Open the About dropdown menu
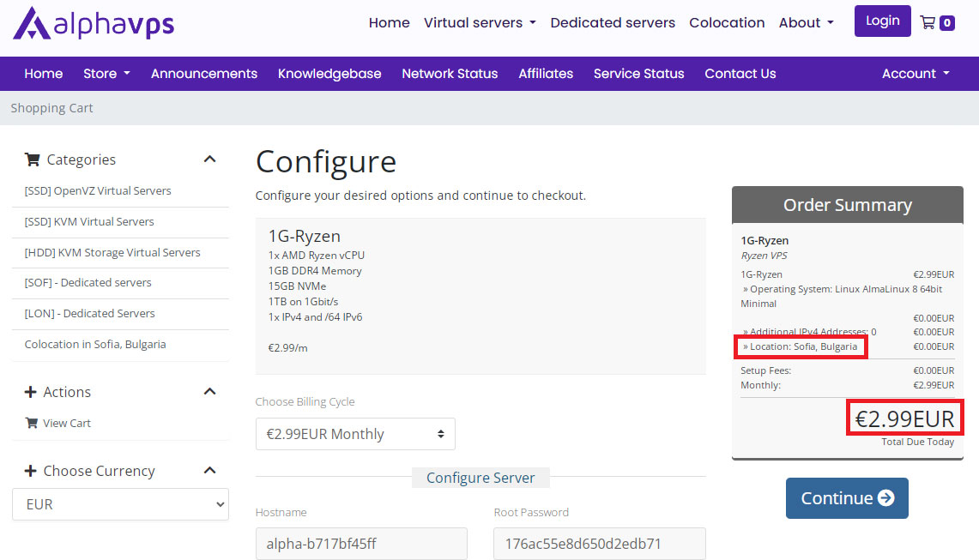 (806, 22)
